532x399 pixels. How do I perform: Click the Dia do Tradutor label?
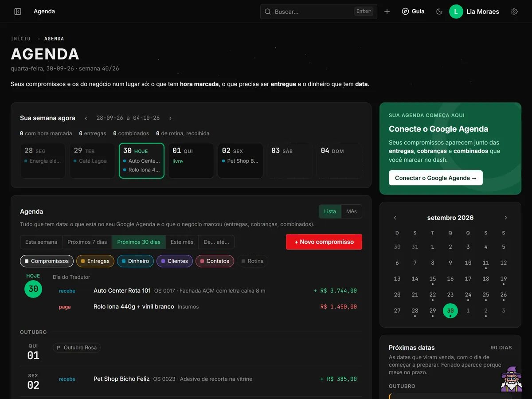coord(71,277)
